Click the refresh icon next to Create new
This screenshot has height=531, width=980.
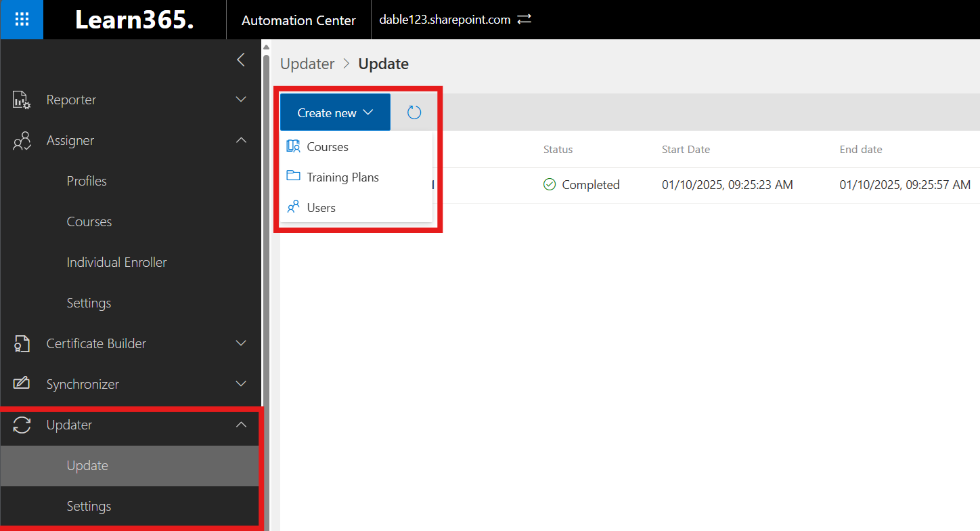click(x=414, y=112)
